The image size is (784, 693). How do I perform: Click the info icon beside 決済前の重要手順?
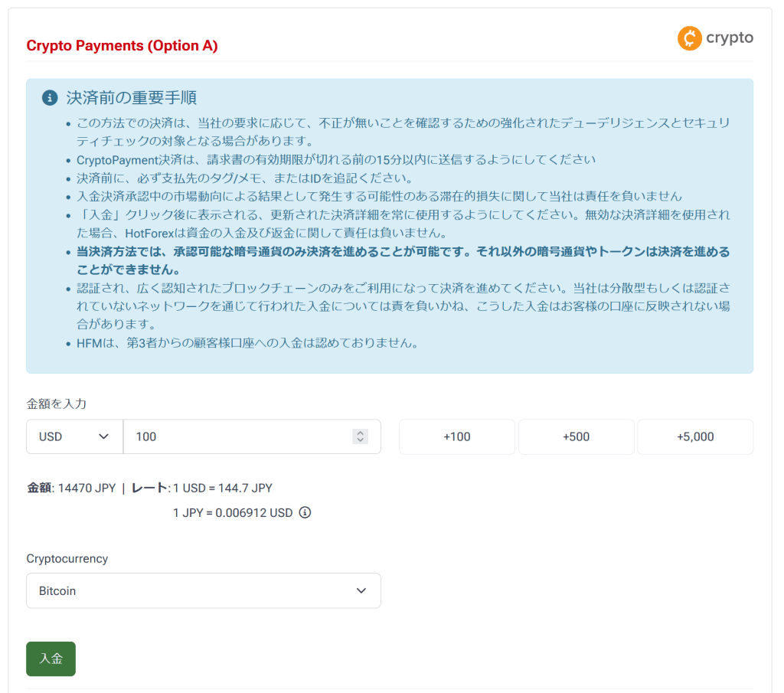click(x=50, y=97)
